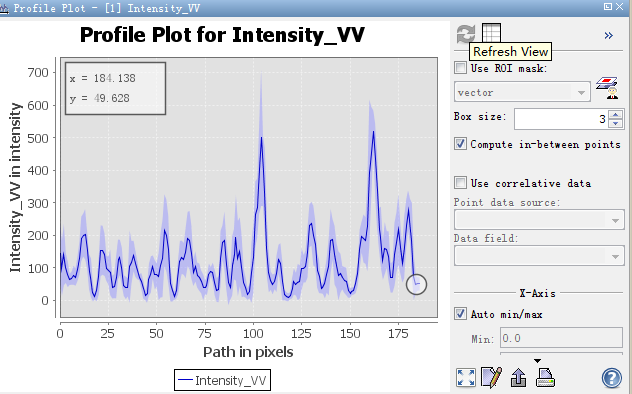
Task: Click the print icon
Action: [x=545, y=378]
